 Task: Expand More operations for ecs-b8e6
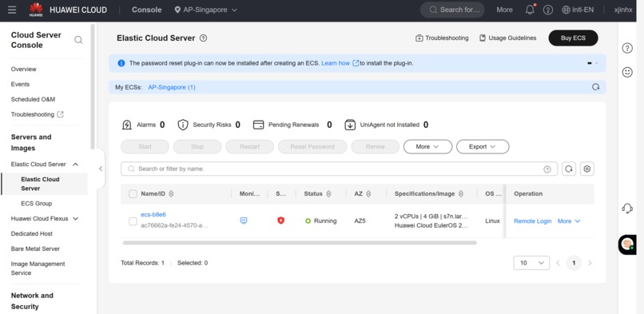point(569,221)
